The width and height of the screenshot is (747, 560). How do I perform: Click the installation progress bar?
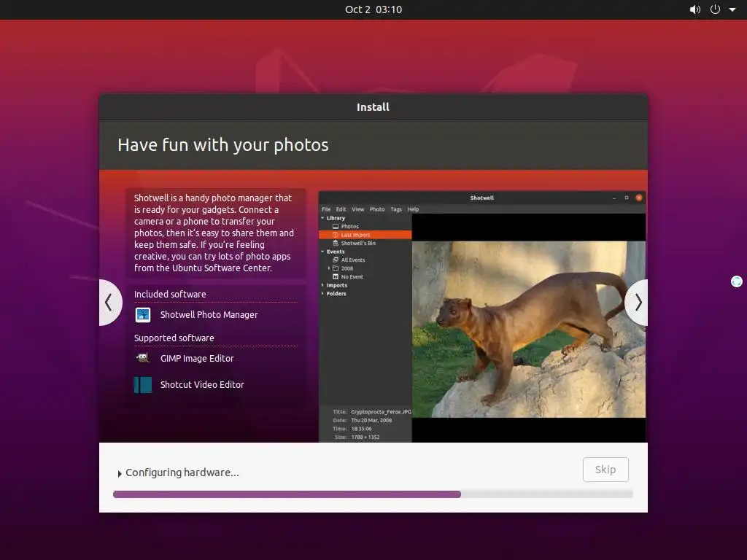click(373, 494)
